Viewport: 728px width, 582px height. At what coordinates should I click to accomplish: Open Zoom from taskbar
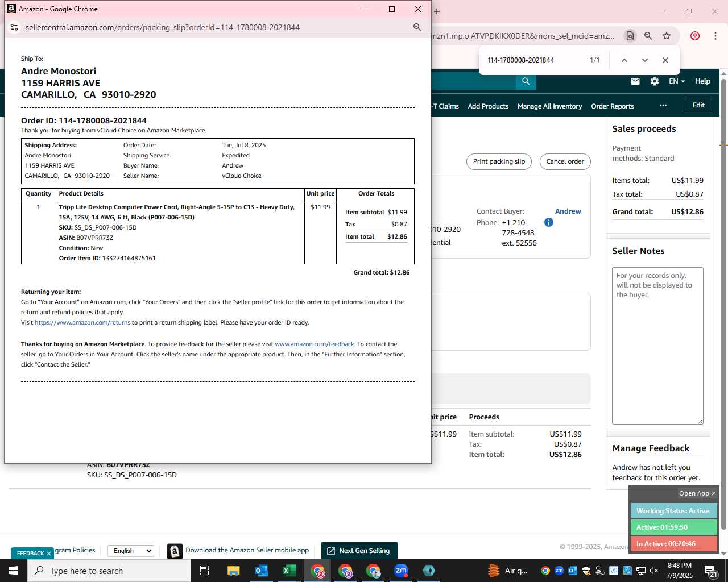[401, 571]
